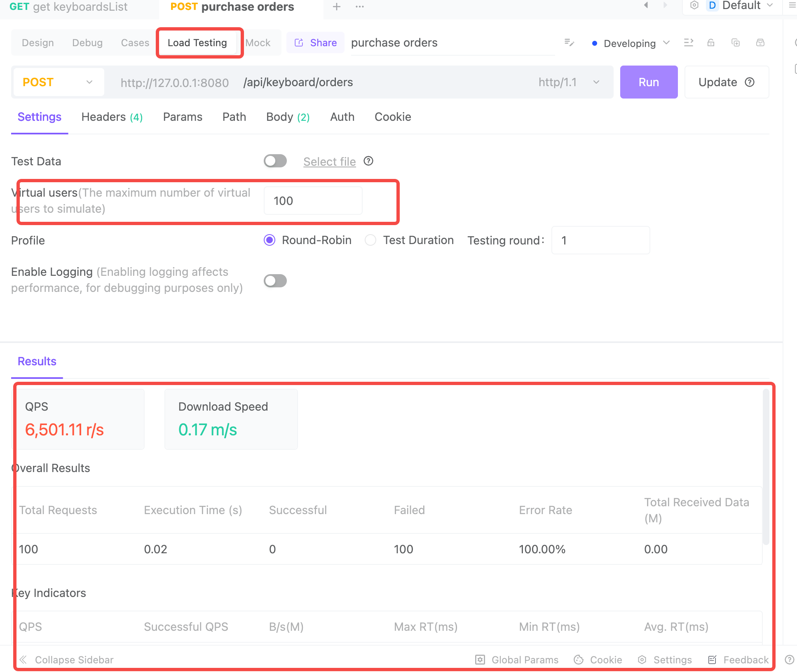Click the Run button
The width and height of the screenshot is (797, 672).
(649, 82)
